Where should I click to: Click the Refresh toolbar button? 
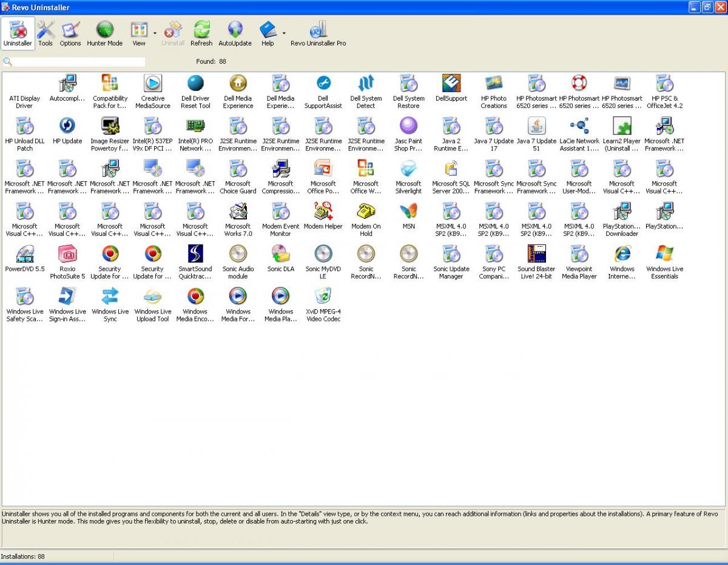pos(201,33)
